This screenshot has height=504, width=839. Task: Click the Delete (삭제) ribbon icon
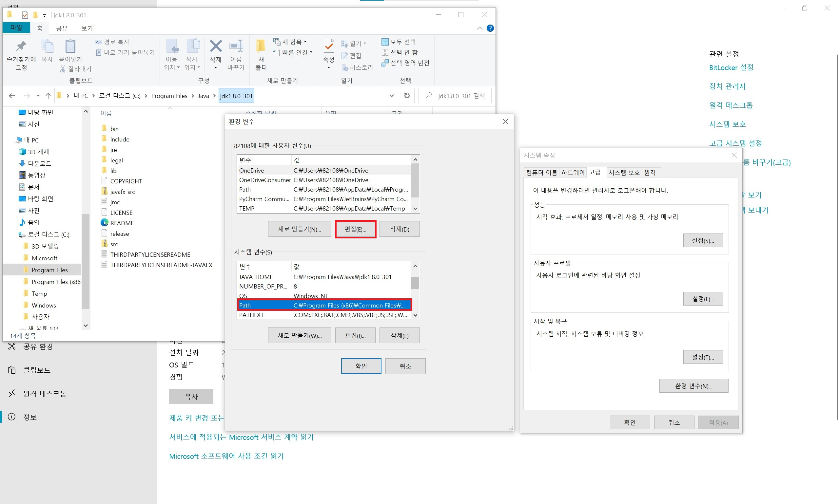pyautogui.click(x=215, y=47)
